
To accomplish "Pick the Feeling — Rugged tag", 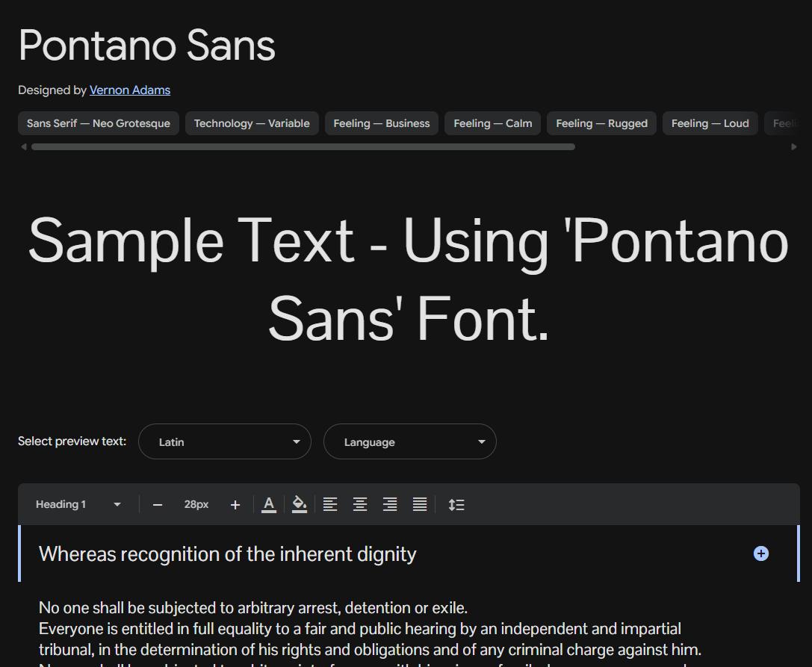I will point(602,123).
